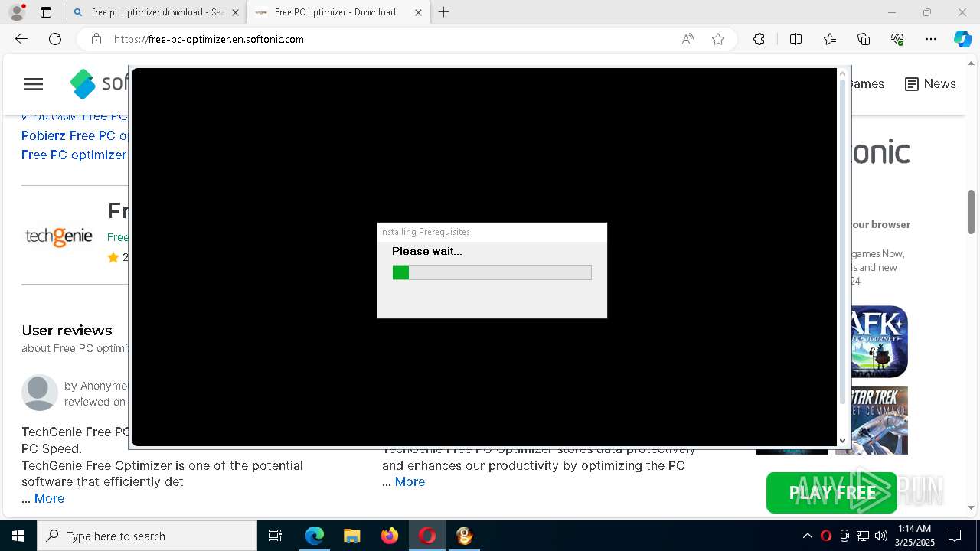
Task: Close the free pc optimizer search tab
Action: 235,12
